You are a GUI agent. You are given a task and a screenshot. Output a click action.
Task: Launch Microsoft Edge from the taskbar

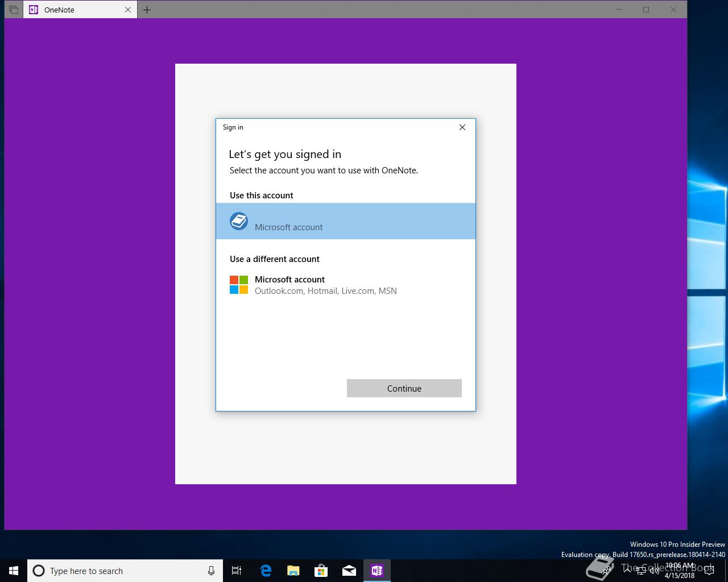[266, 571]
